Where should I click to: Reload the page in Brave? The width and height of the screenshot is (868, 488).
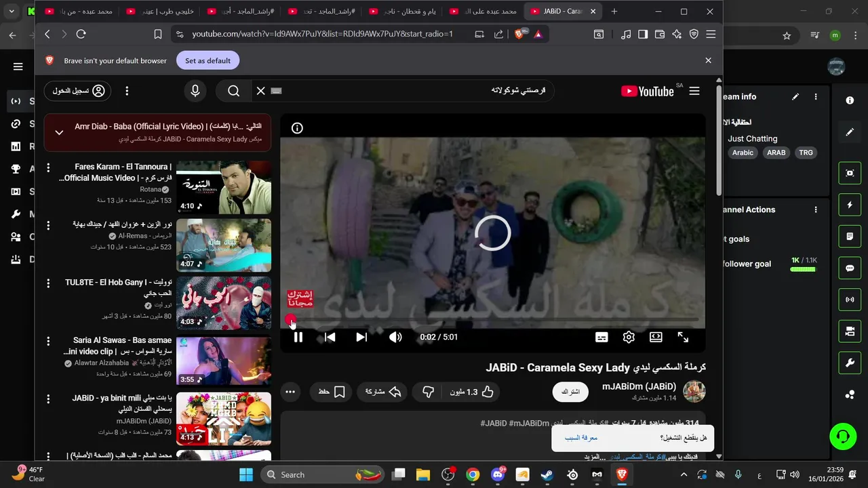81,34
